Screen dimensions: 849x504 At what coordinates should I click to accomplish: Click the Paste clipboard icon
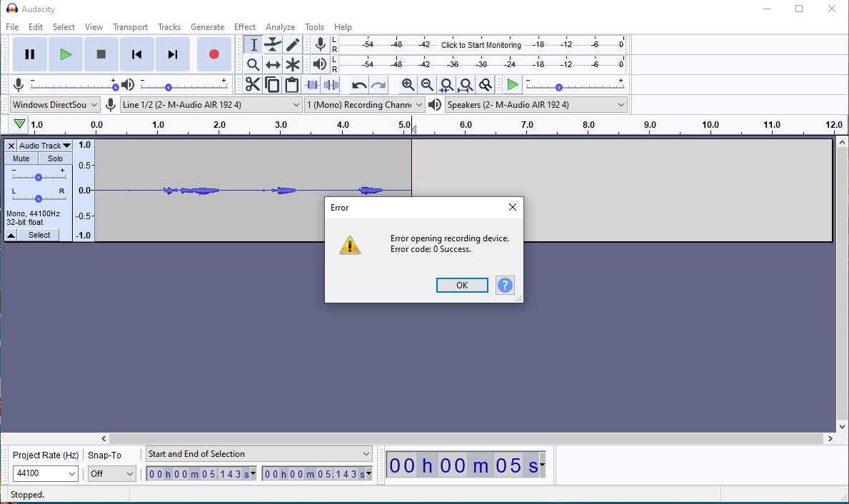click(292, 85)
